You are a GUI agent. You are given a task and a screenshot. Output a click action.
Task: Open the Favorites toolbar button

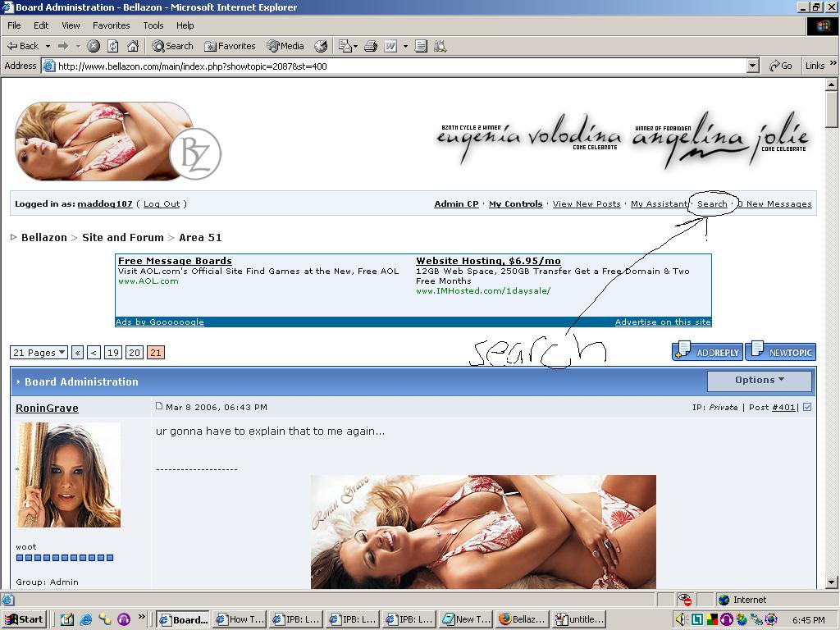(x=230, y=46)
